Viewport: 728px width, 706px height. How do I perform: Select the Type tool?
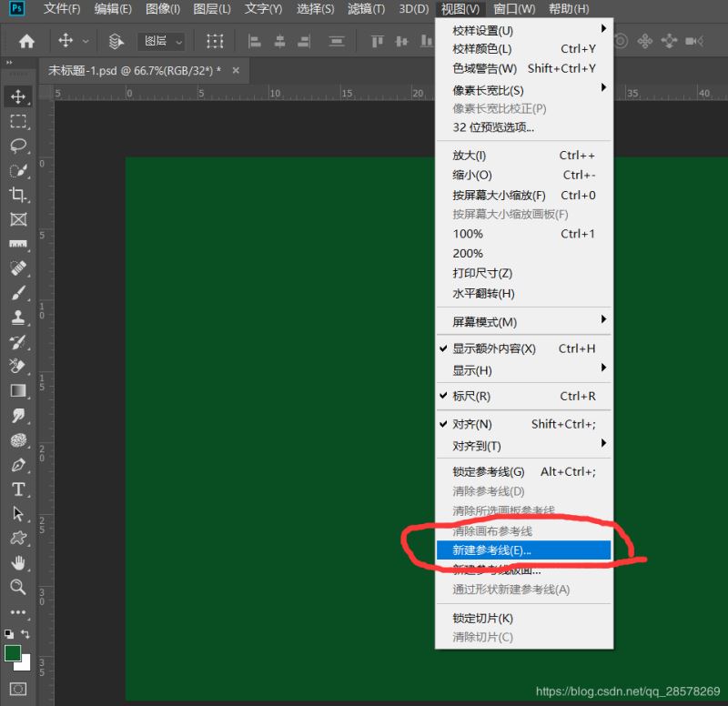18,489
